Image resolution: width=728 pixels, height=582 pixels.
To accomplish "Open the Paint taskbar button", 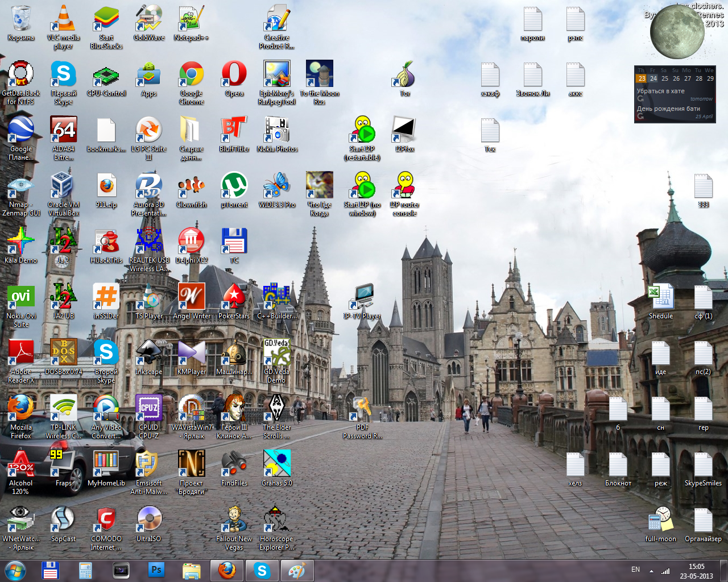I will pos(297,570).
